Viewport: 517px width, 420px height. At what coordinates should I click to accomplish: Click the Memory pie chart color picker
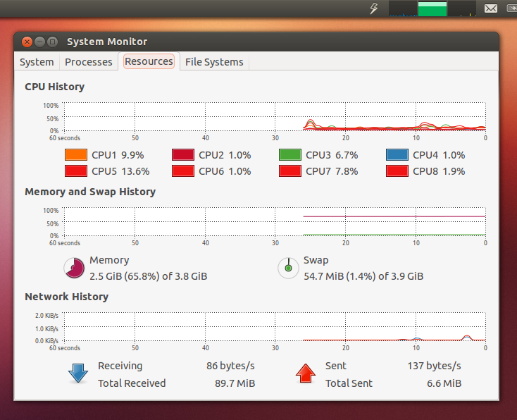(x=74, y=268)
